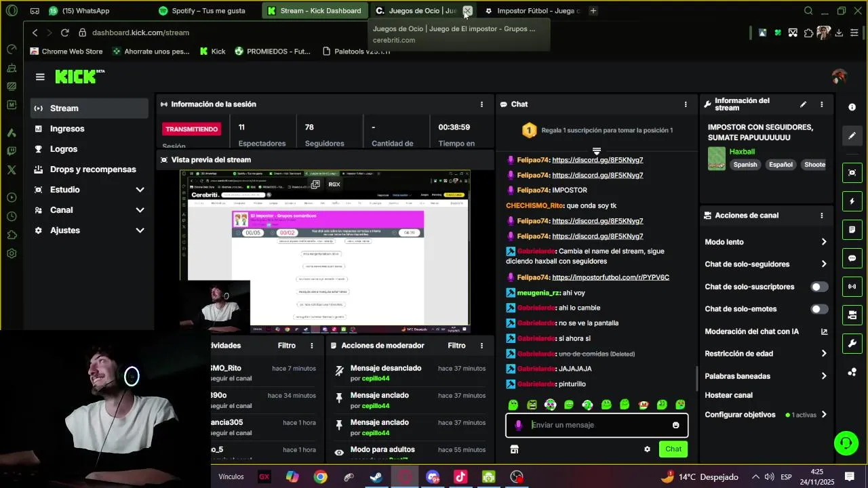Open Chat de solo-seguidores settings
The width and height of the screenshot is (868, 488).
pyautogui.click(x=766, y=264)
